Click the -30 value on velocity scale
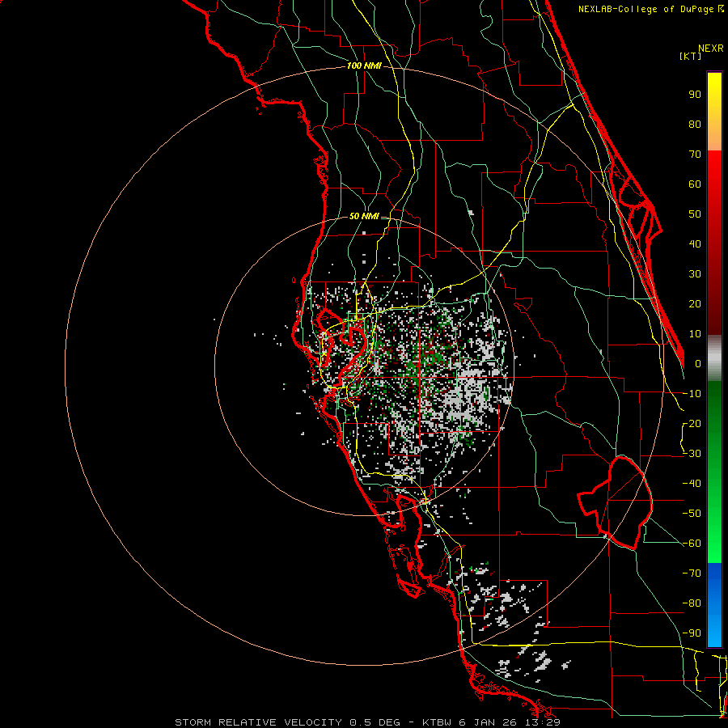 pos(692,454)
